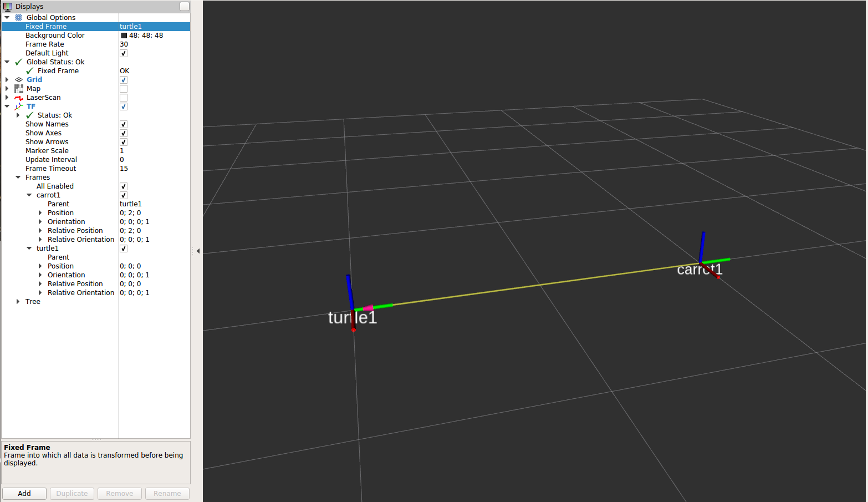Viewport: 868px width, 502px height.
Task: Click the Add display button
Action: pos(24,494)
